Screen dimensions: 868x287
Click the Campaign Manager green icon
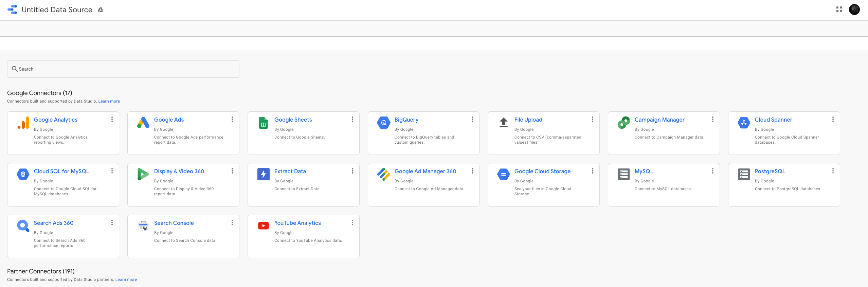click(624, 123)
